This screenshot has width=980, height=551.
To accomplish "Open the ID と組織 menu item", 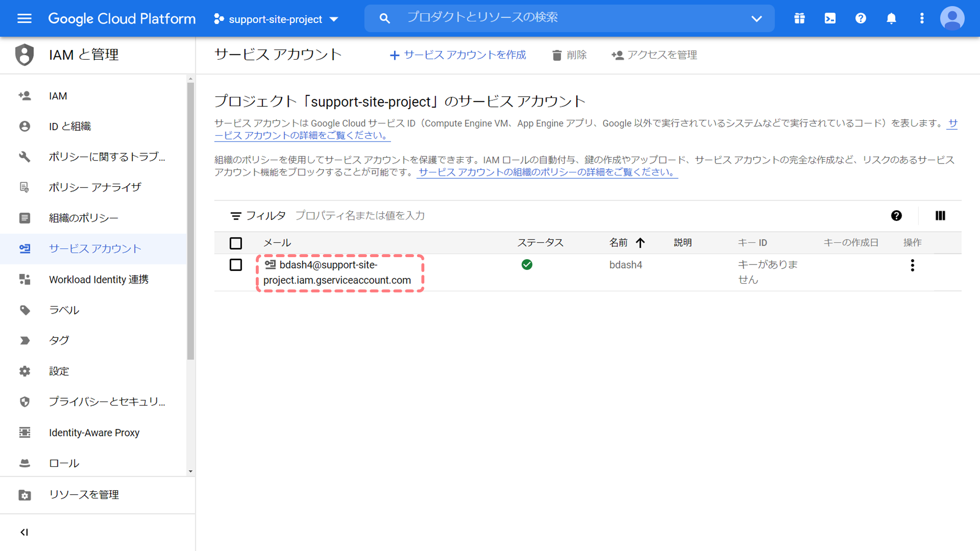I will pyautogui.click(x=93, y=126).
